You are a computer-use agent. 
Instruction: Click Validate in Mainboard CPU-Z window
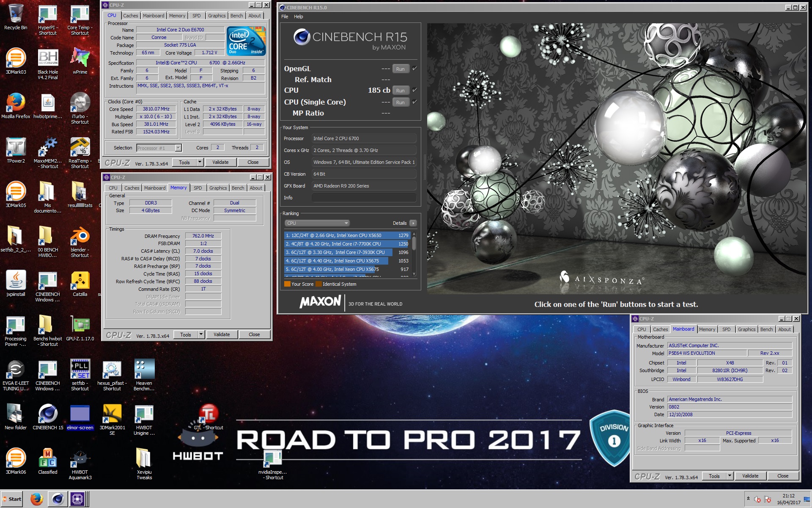tap(750, 476)
